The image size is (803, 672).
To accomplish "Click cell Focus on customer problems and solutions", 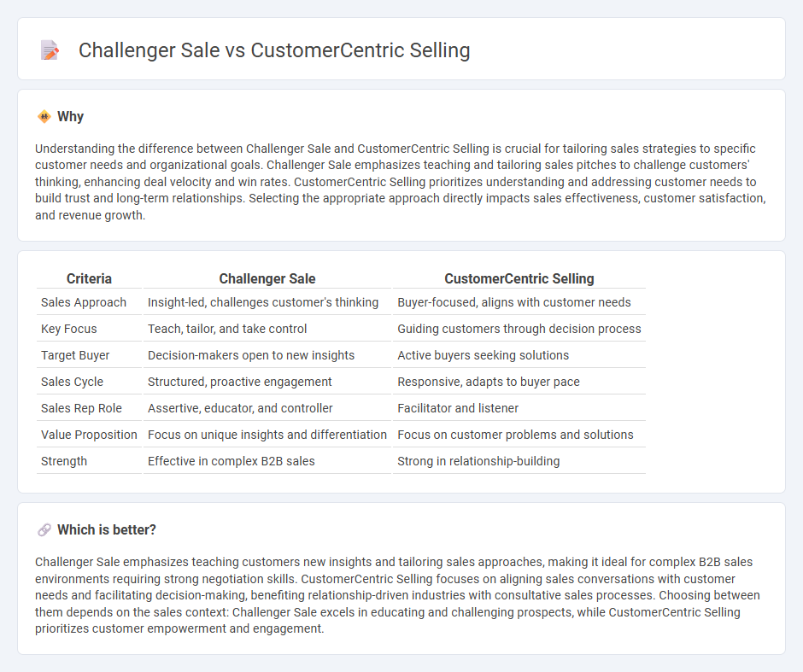I will coord(519,435).
